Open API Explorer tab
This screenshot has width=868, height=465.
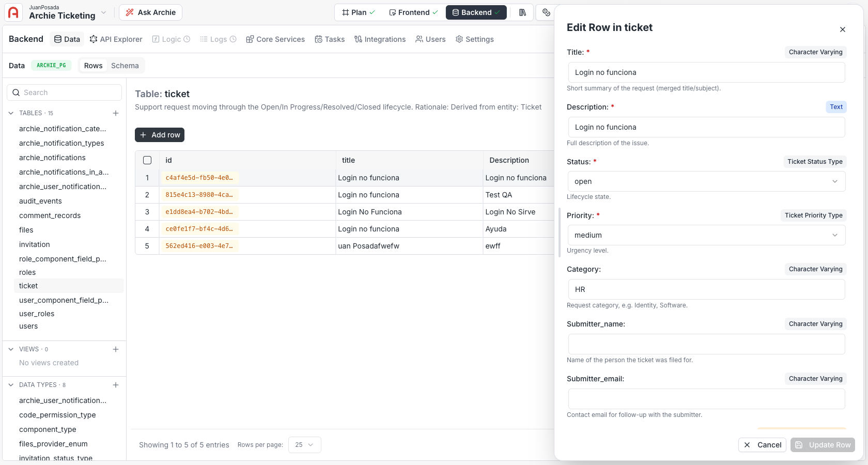pos(116,39)
